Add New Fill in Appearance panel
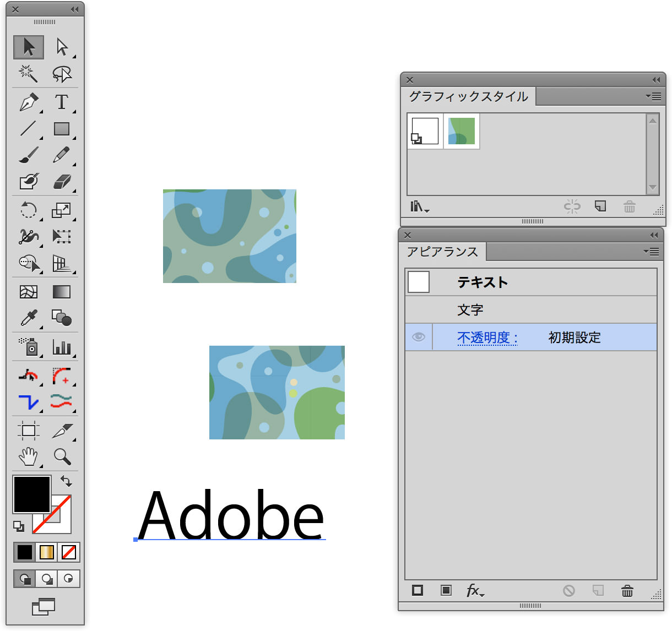This screenshot has height=631, width=672. 446,591
